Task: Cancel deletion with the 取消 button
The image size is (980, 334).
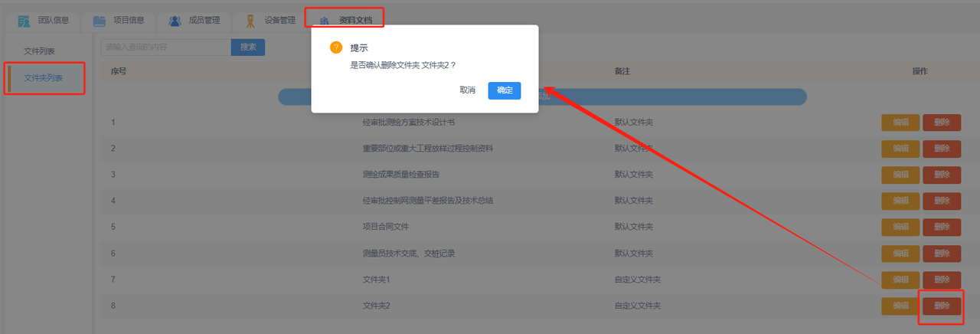Action: point(467,90)
